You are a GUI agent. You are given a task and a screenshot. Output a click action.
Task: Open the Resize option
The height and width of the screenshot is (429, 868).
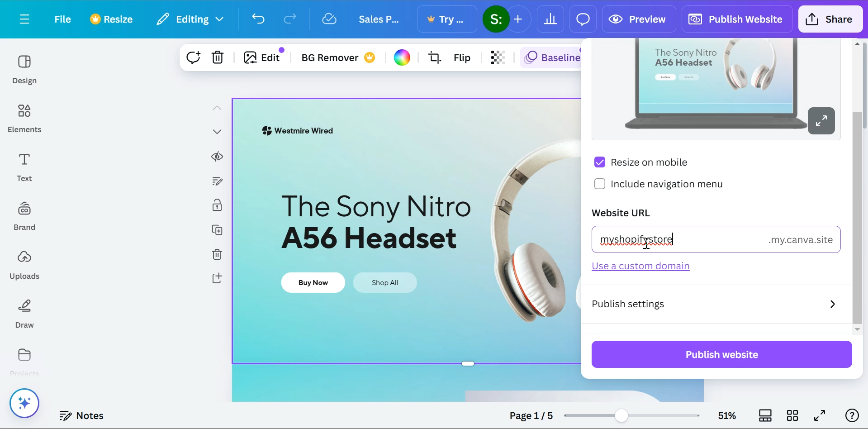pos(111,19)
